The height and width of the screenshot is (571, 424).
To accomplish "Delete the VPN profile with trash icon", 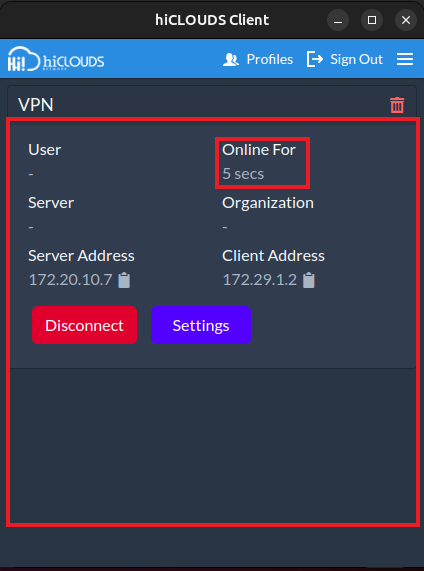I will tap(397, 105).
